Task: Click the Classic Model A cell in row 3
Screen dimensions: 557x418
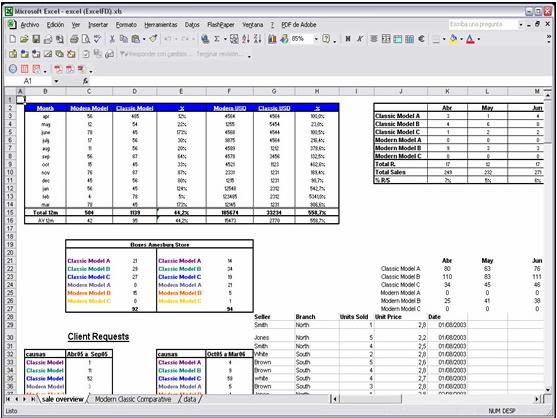Action: (401, 116)
